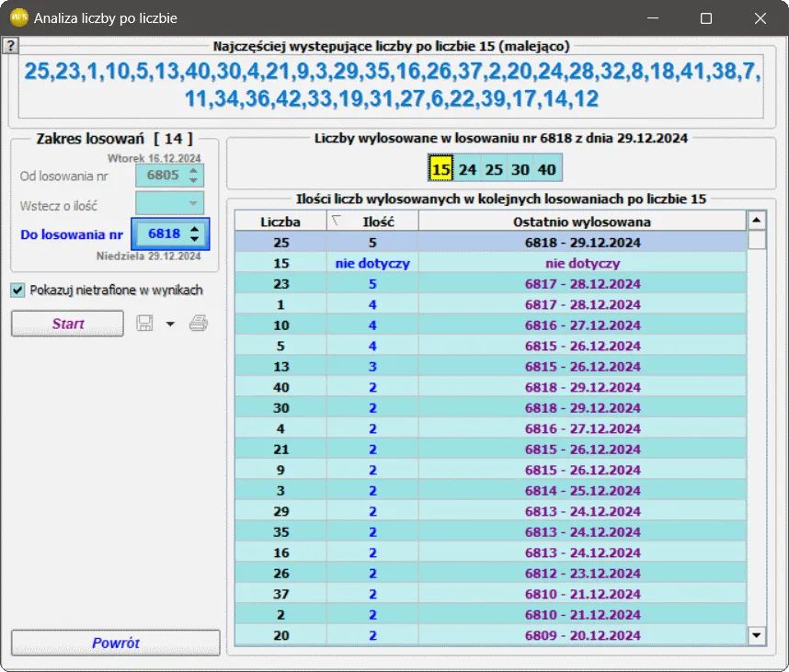This screenshot has width=789, height=672.
Task: Click the 'Liczba' column header
Action: [280, 222]
